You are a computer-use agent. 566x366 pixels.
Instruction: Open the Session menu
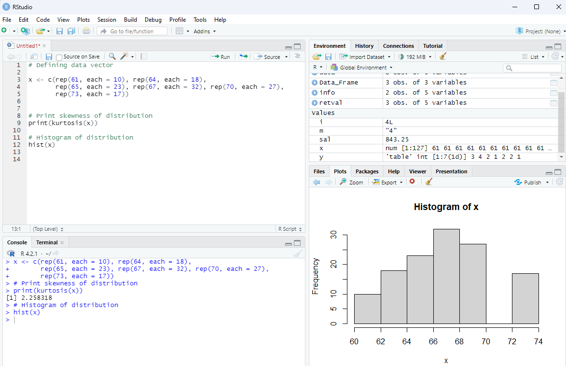point(106,19)
